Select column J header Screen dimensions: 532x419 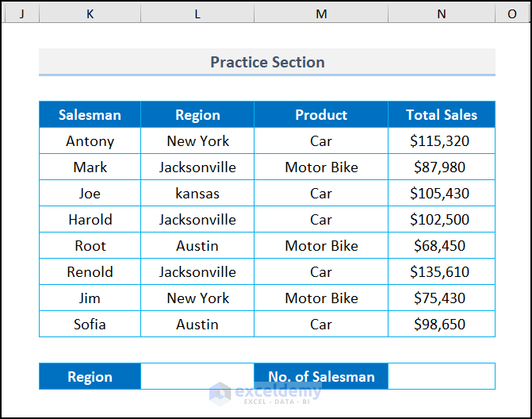point(21,14)
